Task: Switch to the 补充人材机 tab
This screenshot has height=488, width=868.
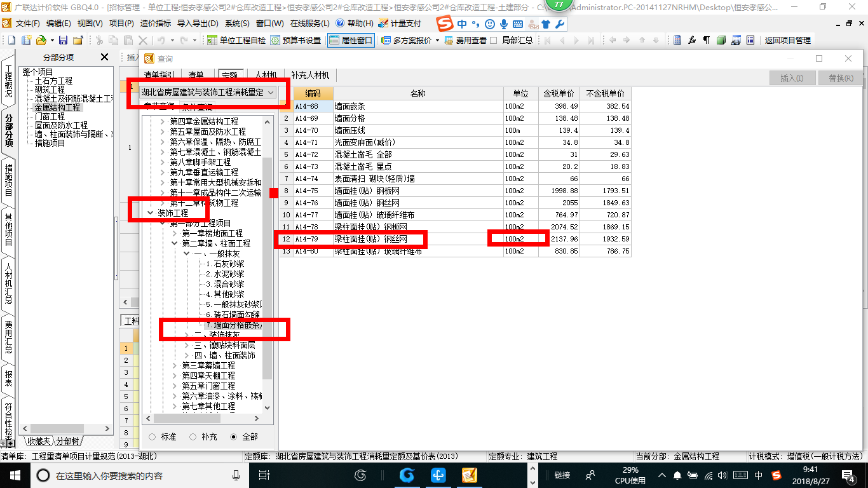Action: (x=310, y=75)
